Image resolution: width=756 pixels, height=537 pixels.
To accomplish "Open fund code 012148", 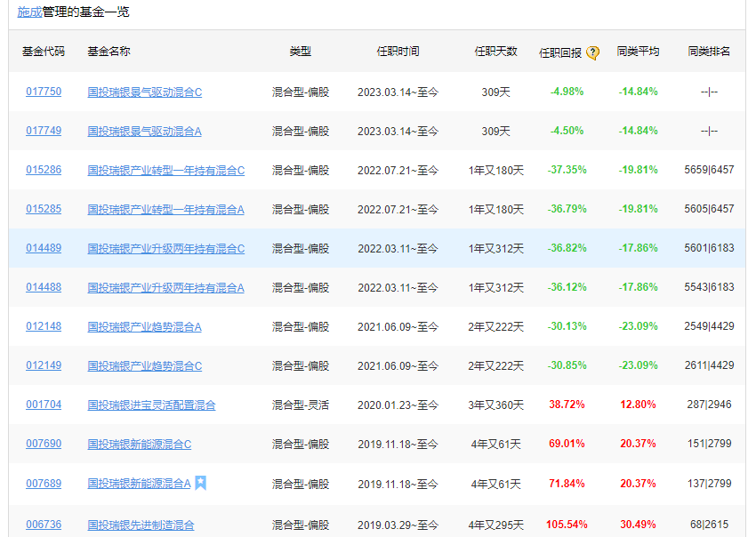I will click(44, 326).
